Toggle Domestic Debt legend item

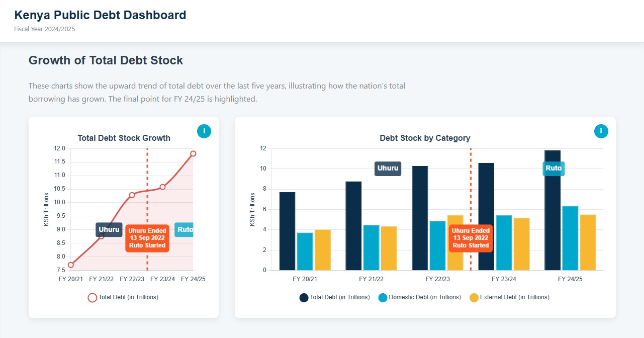pos(419,297)
